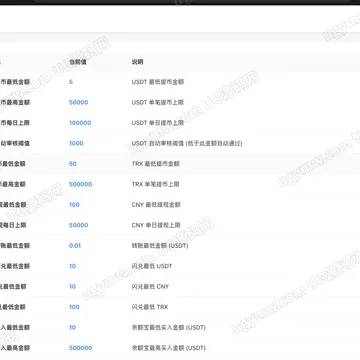Click description USDT 单笔提币上限
This screenshot has height=360, width=360.
point(158,102)
